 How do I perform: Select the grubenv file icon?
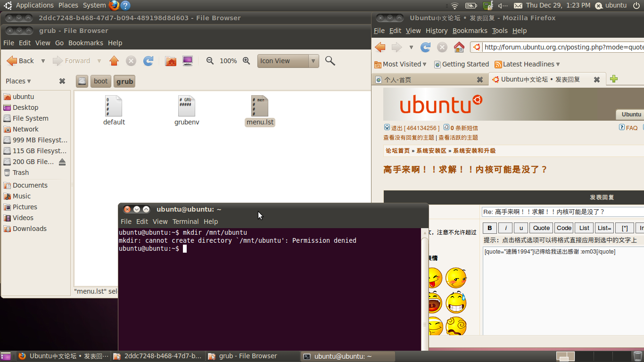[x=187, y=106]
